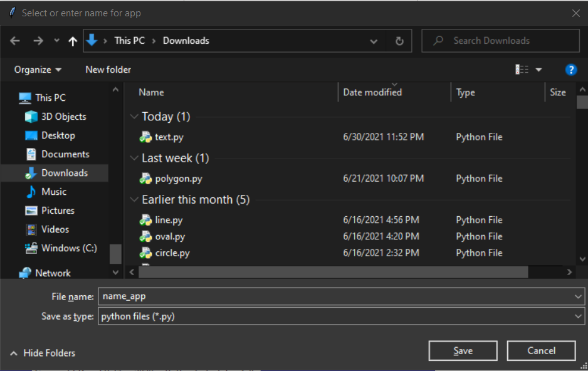Screen dimensions: 588x371
Task: Refresh the Downloads folder view
Action: [399, 41]
